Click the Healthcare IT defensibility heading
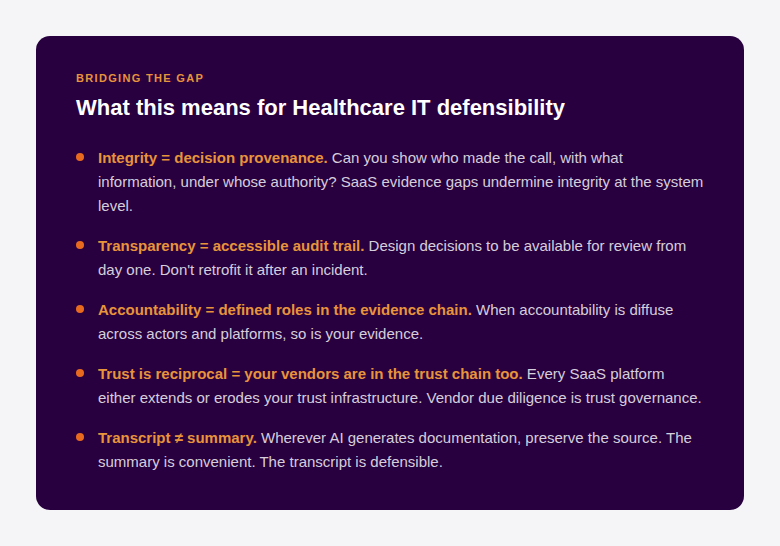 (x=320, y=108)
